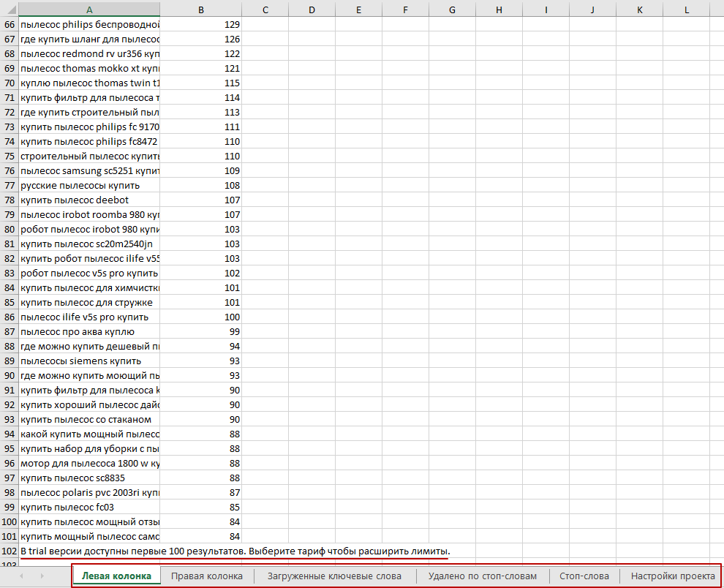Click cell 'купить пылесос fc03'
724x588 pixels.
click(89, 507)
